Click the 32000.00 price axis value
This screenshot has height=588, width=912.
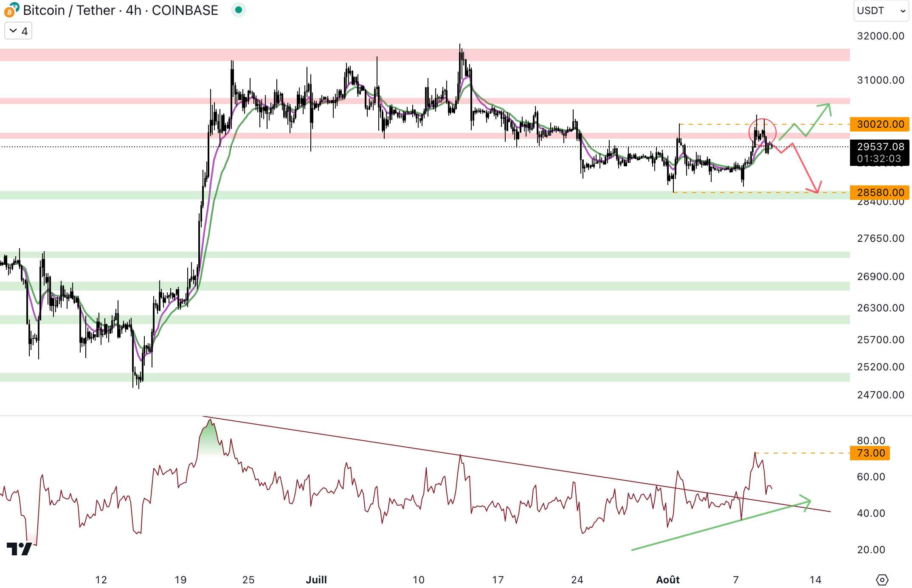(881, 36)
